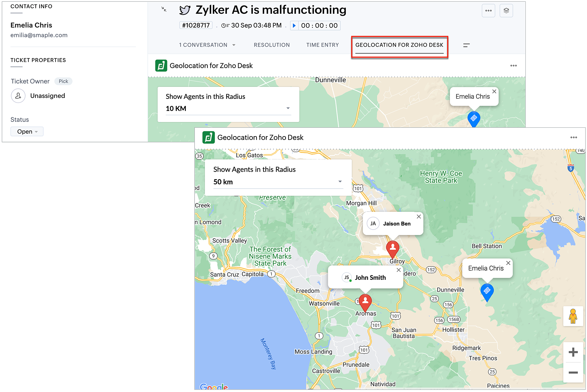The height and width of the screenshot is (392, 587).
Task: Click John Smith's red agent map pin
Action: (365, 303)
